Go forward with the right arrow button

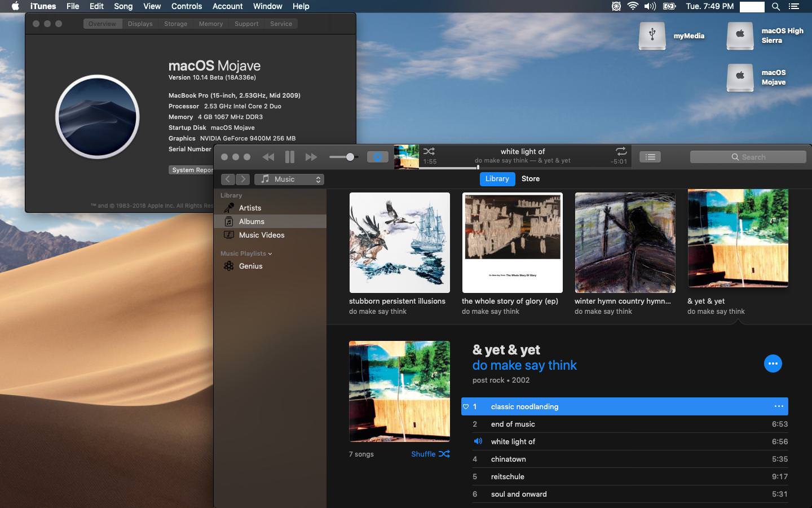[242, 179]
